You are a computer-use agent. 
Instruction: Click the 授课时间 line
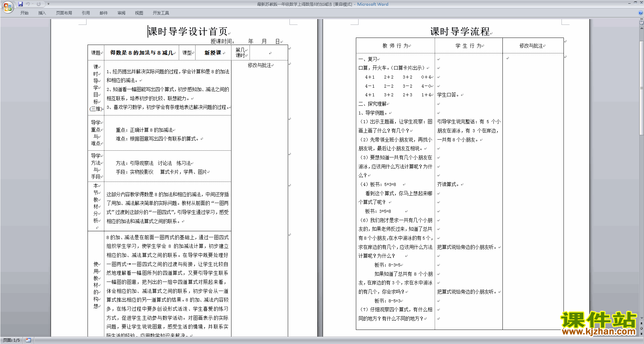(x=246, y=41)
